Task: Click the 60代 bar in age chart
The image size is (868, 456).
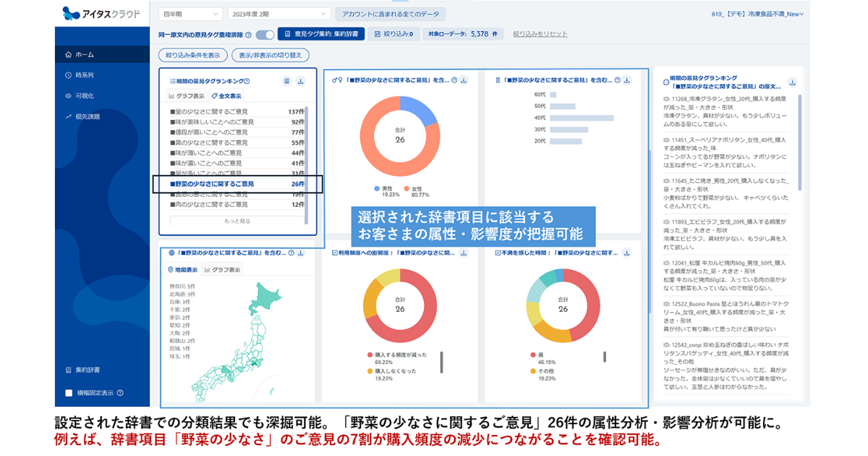Action: coord(553,95)
